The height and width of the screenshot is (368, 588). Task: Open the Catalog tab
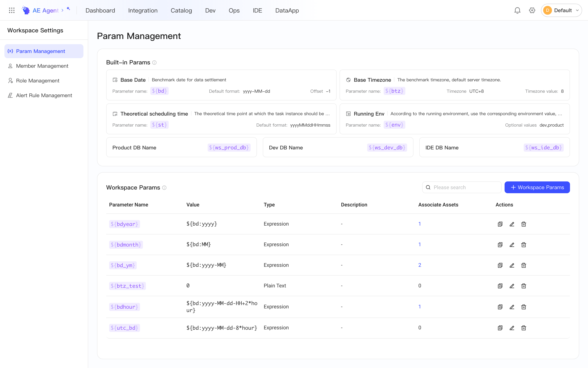[181, 10]
